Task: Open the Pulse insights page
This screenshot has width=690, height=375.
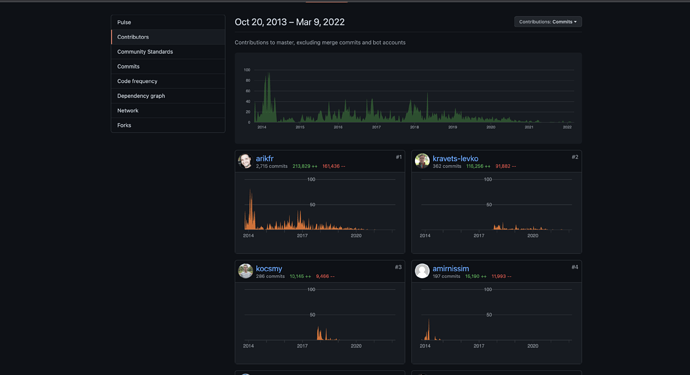Action: coord(168,22)
